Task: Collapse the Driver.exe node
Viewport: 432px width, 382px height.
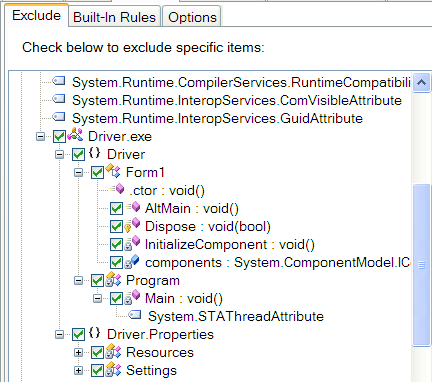Action: (x=40, y=136)
